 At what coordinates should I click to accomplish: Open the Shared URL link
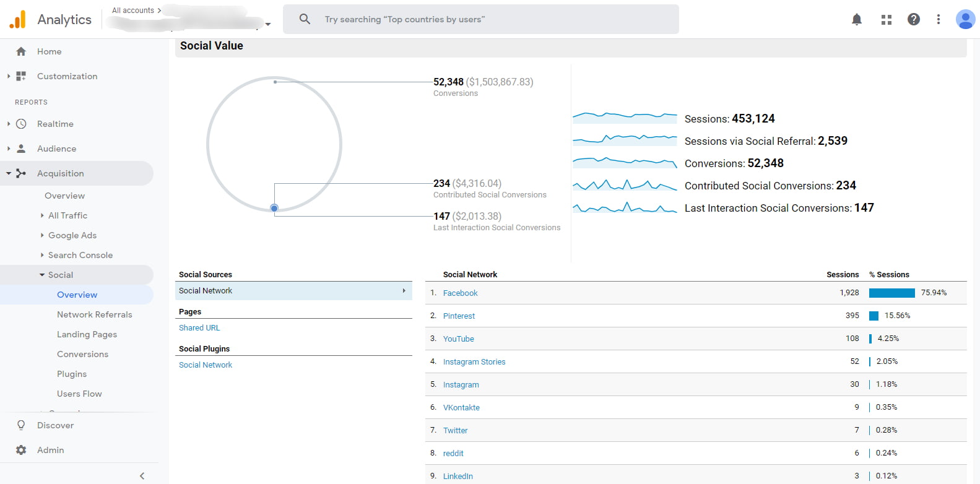coord(199,328)
